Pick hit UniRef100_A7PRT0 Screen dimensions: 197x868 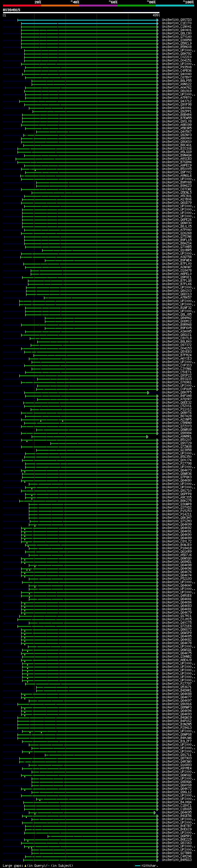(176, 98)
